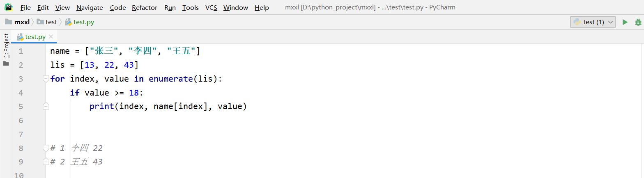Open the Tools menu
Image resolution: width=644 pixels, height=178 pixels.
coord(191,7)
